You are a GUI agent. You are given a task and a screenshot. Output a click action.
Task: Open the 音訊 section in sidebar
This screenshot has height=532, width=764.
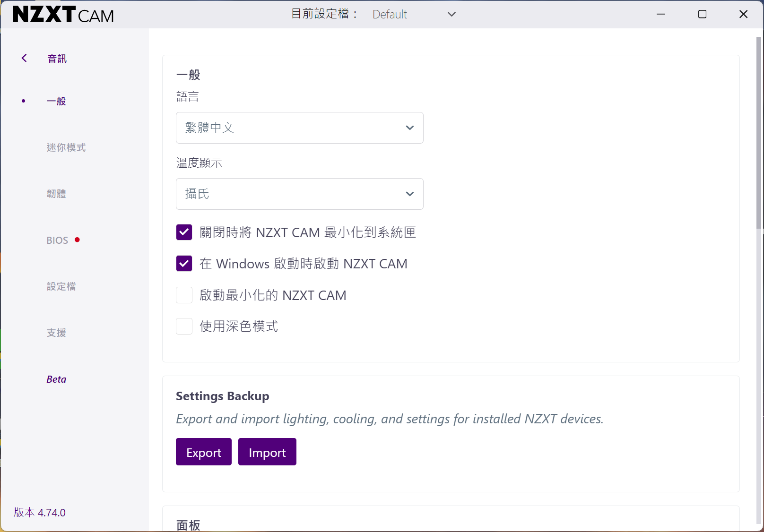point(57,59)
